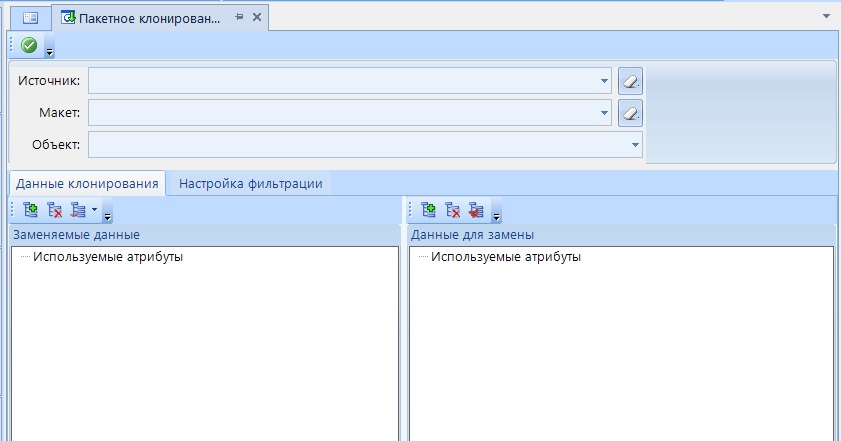Select the Данные клонирования tab

[x=88, y=184]
